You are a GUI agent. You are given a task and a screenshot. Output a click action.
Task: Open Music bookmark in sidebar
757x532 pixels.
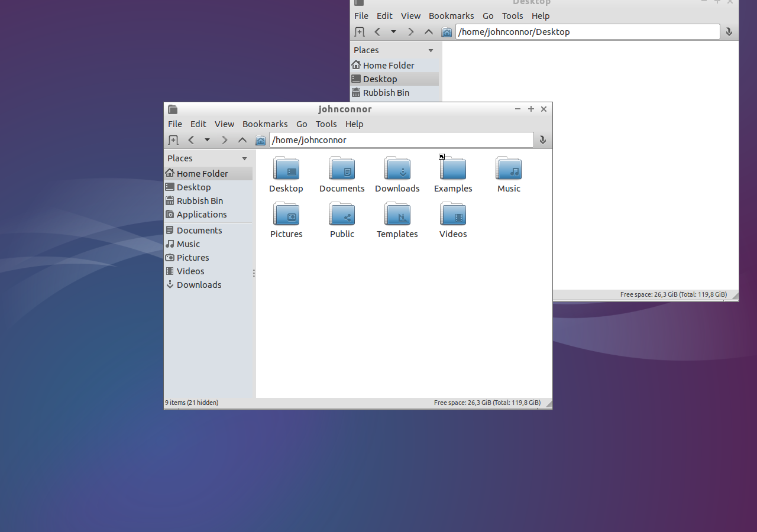208,244
